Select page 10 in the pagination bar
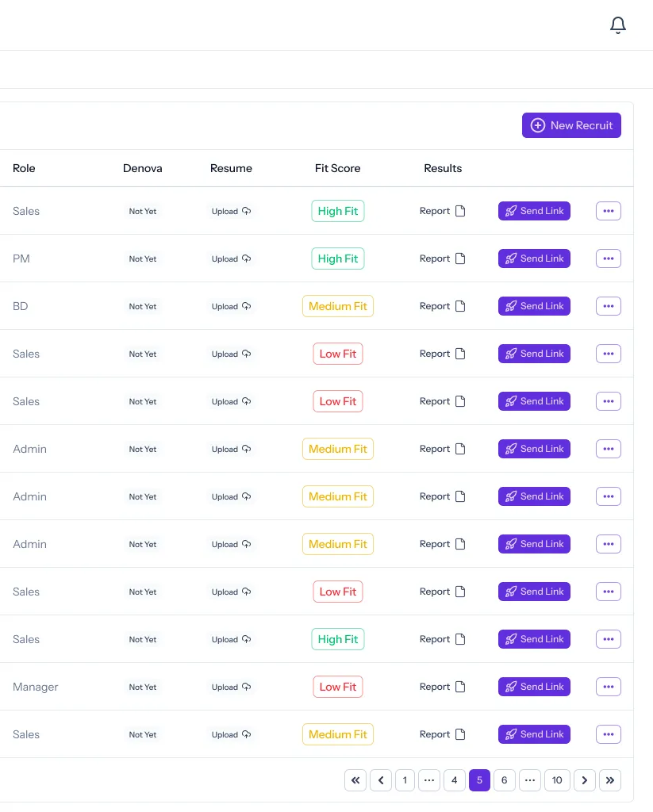The height and width of the screenshot is (812, 653). pos(557,779)
